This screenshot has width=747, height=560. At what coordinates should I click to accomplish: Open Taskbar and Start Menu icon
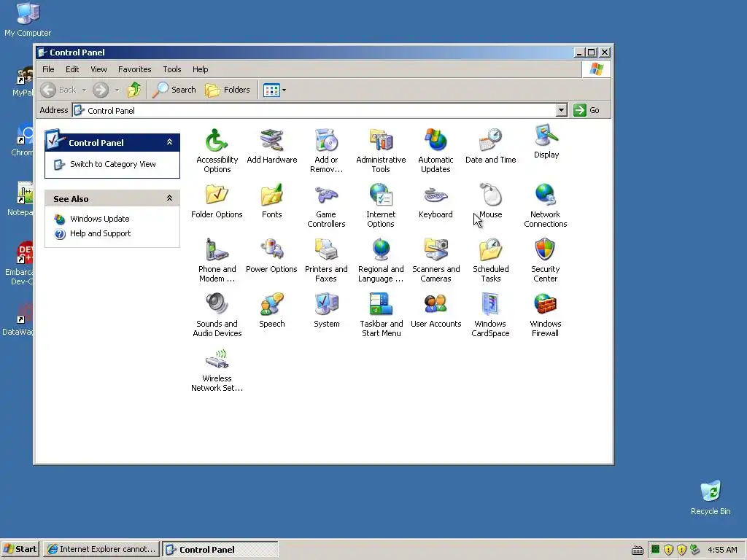click(381, 315)
